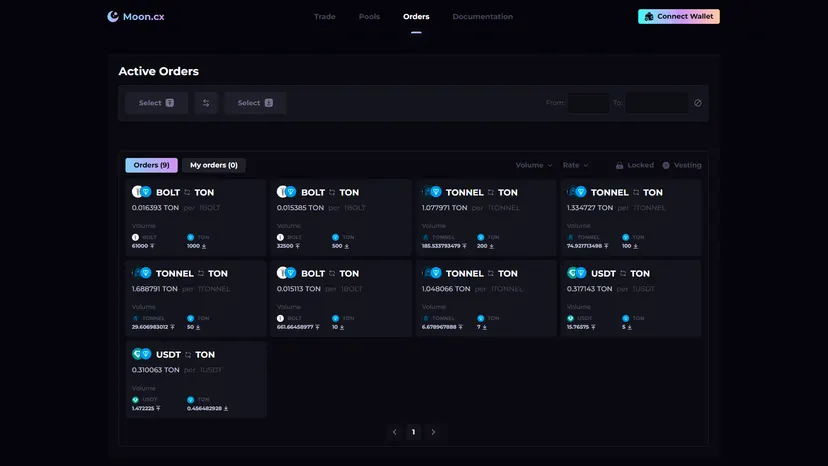Click token pair icon of 0.310063 TON order
Viewport: 828px width, 466px height.
tap(142, 354)
